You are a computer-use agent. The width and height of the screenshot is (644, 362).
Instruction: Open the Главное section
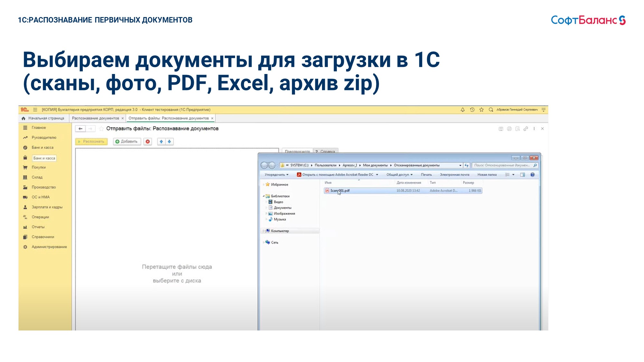39,128
